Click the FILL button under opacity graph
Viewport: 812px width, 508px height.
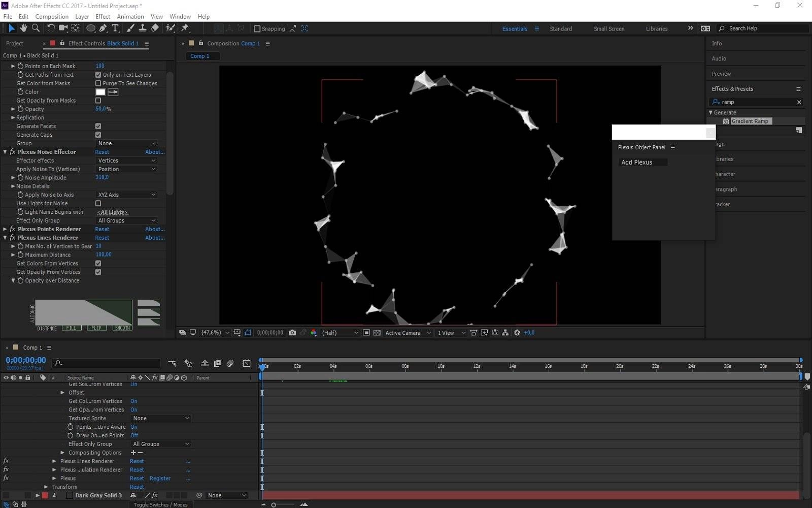(x=72, y=328)
